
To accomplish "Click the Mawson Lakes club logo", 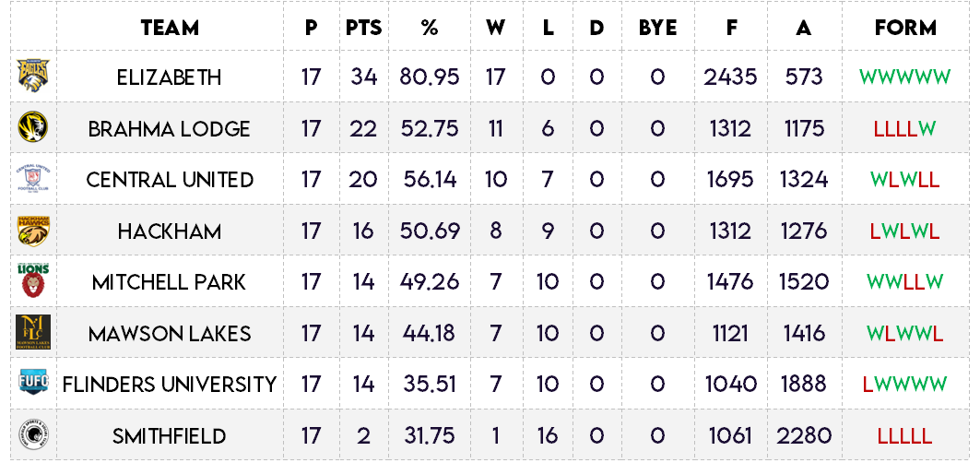I will [x=33, y=332].
